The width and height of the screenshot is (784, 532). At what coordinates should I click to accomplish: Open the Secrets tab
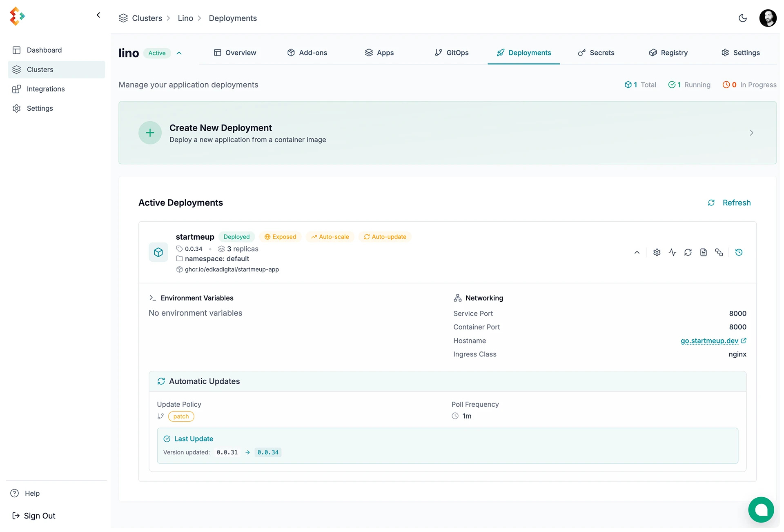tap(596, 53)
